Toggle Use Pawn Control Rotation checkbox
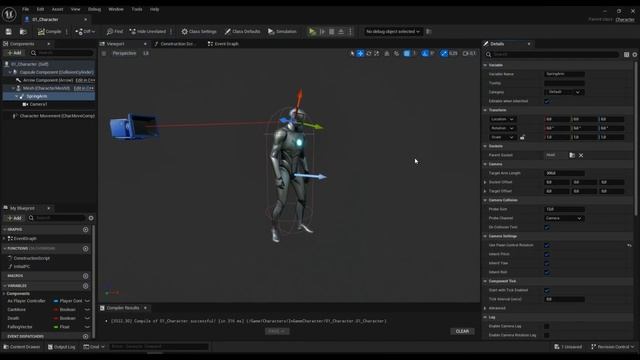Image resolution: width=640 pixels, height=360 pixels. pos(547,245)
